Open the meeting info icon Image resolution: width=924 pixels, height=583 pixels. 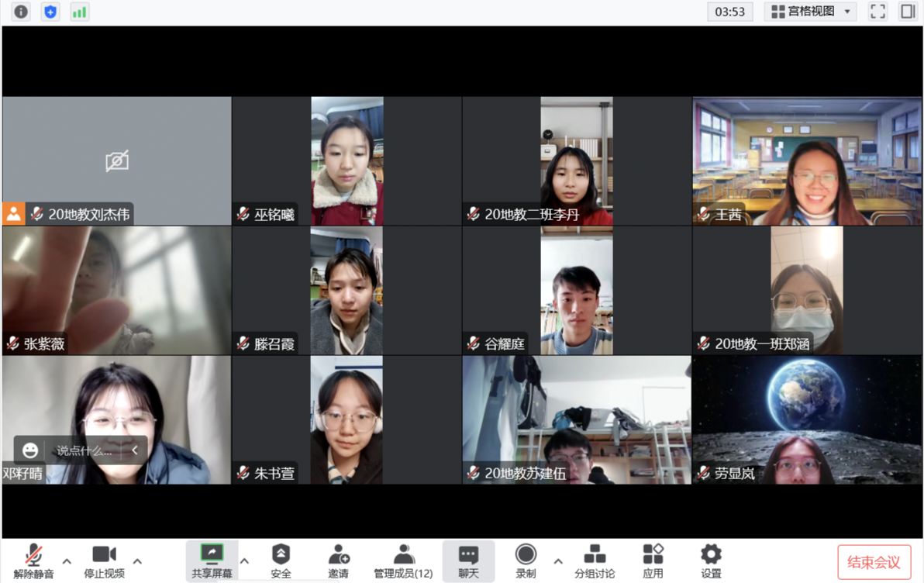pos(21,12)
